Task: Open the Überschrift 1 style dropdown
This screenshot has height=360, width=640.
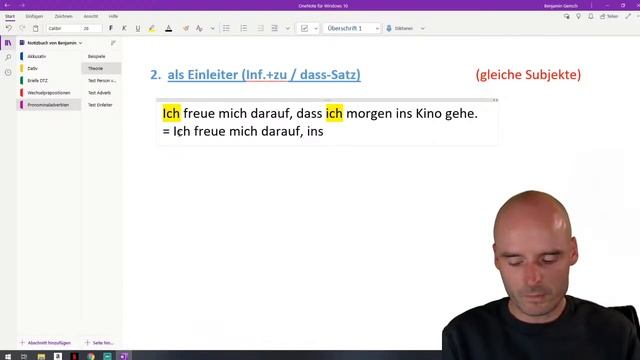Action: pos(352,28)
